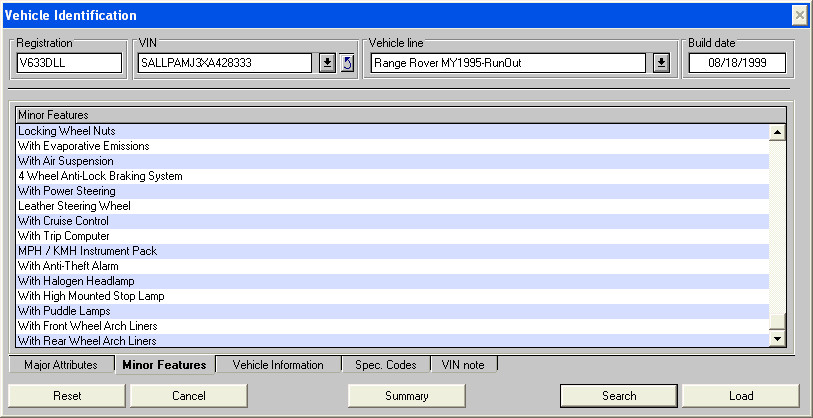Expand the Vehicle line dropdown
Image resolution: width=813 pixels, height=418 pixels.
[661, 63]
